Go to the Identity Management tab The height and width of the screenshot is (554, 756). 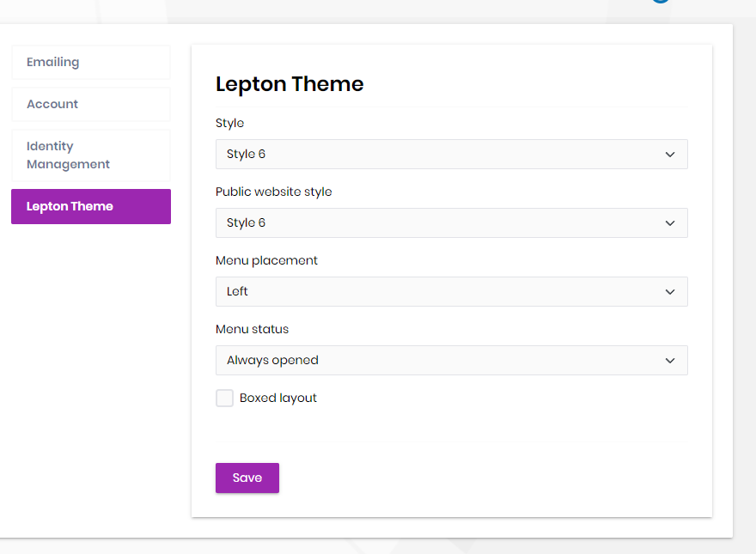click(x=90, y=155)
